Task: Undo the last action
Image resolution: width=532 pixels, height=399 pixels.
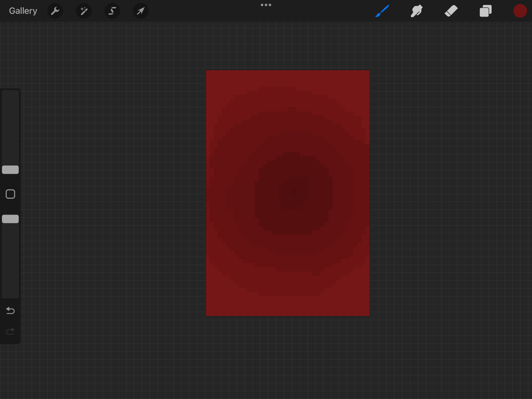Action: click(x=10, y=311)
